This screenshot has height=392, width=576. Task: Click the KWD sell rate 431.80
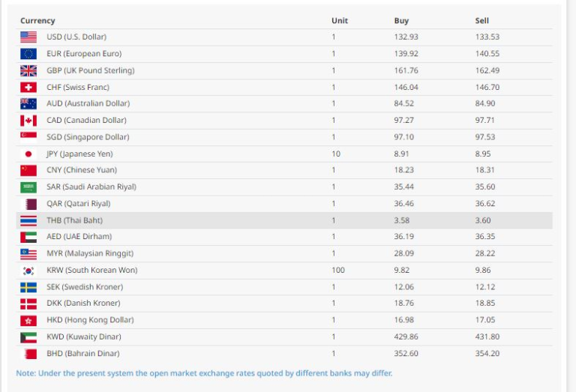click(x=487, y=337)
